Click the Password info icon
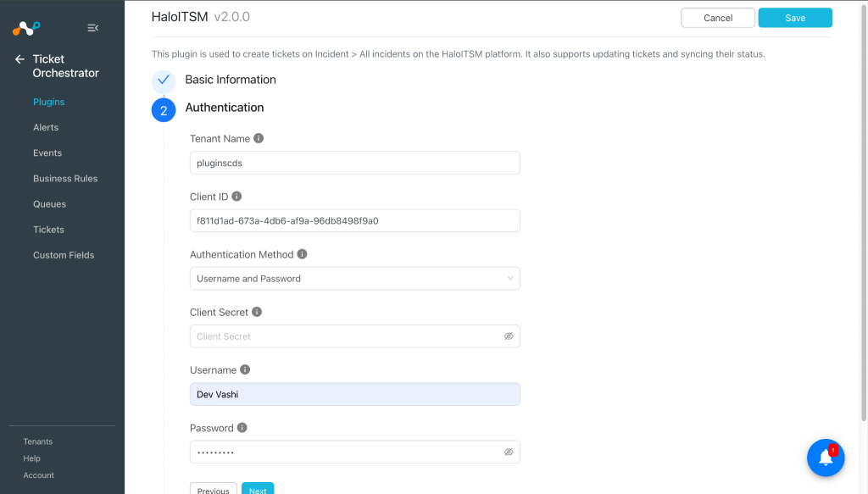Image resolution: width=868 pixels, height=494 pixels. click(x=242, y=428)
